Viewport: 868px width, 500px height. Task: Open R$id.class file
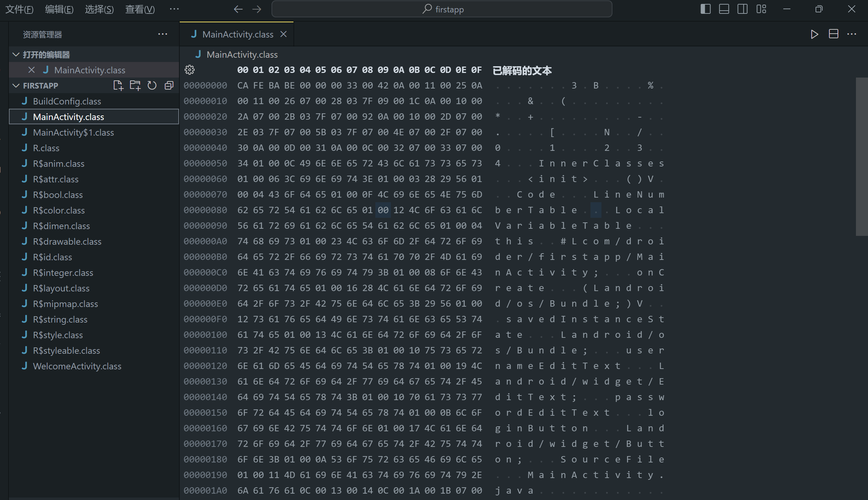click(94, 257)
